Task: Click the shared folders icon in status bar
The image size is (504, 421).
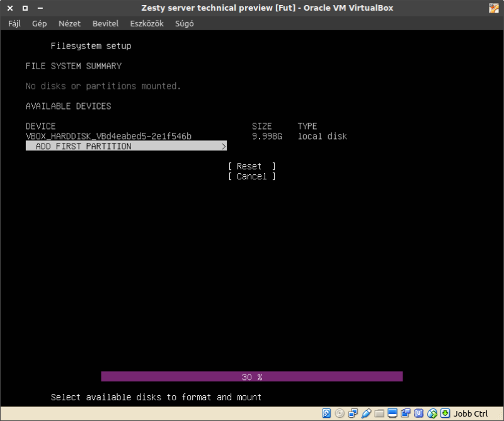Action: click(379, 413)
